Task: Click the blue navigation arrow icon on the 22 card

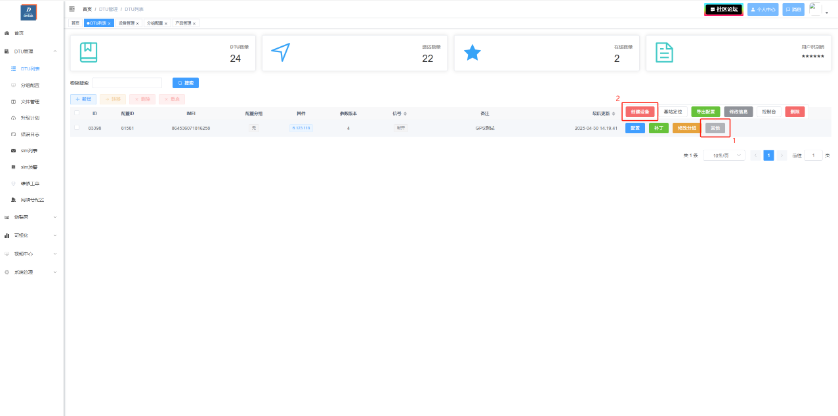Action: pyautogui.click(x=281, y=52)
